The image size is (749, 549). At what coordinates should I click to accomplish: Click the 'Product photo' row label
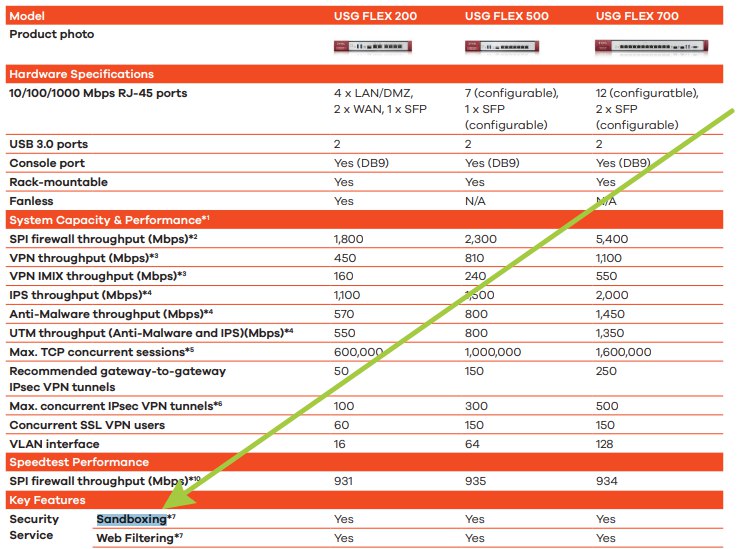tap(52, 34)
